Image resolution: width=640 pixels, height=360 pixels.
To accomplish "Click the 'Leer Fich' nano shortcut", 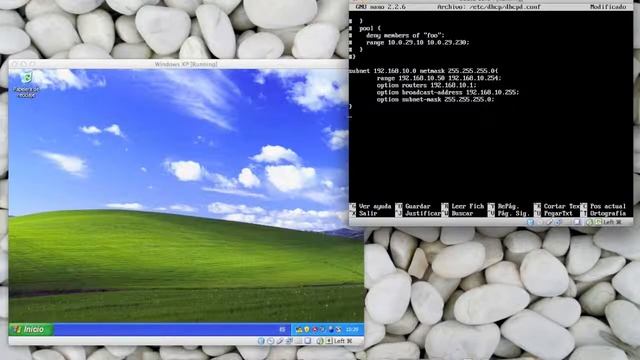I will [x=467, y=207].
